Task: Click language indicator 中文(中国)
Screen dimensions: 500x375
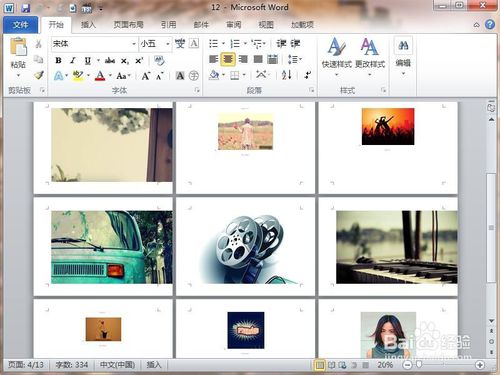Action: tap(118, 365)
